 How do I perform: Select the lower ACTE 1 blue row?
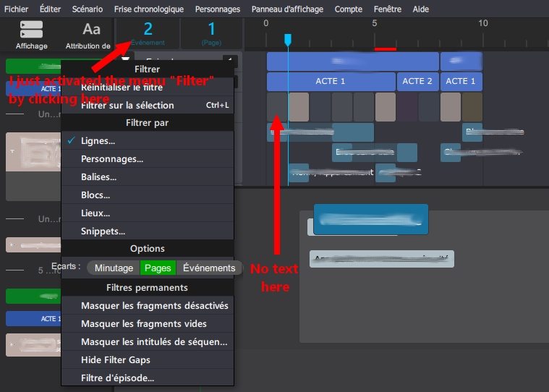pos(33,318)
